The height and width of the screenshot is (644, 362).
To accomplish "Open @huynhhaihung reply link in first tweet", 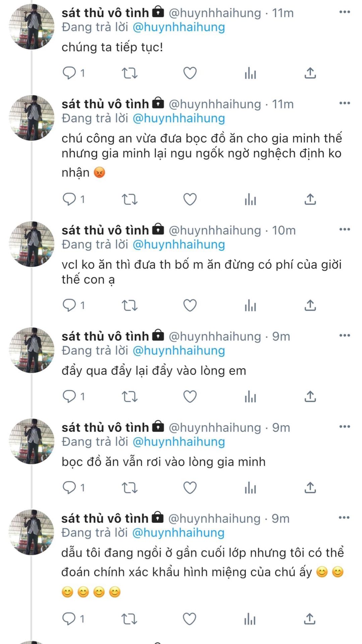I will (179, 27).
